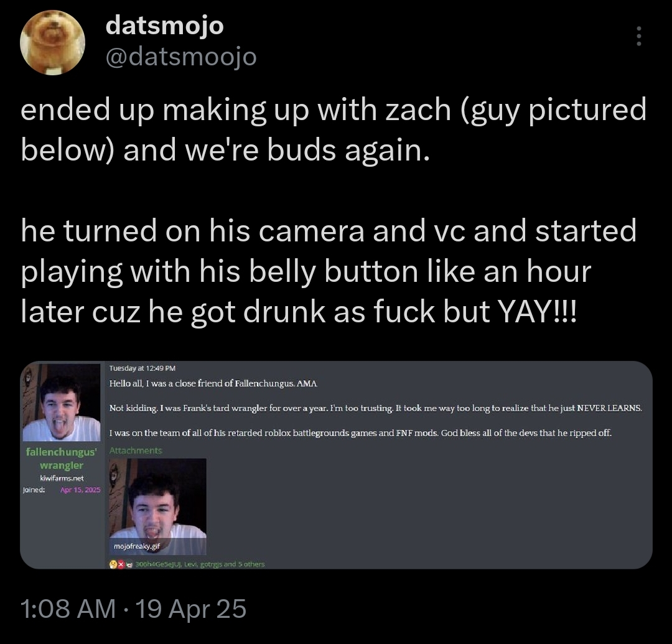Click the forum poster's avatar in the screenshot
672x644 pixels.
click(x=61, y=402)
